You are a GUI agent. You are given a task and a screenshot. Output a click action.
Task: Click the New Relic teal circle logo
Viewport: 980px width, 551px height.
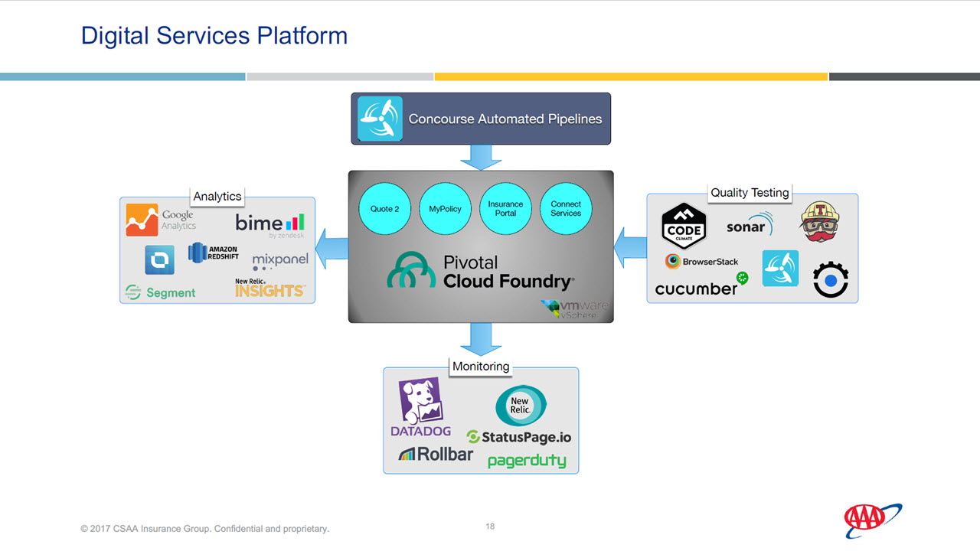point(521,406)
